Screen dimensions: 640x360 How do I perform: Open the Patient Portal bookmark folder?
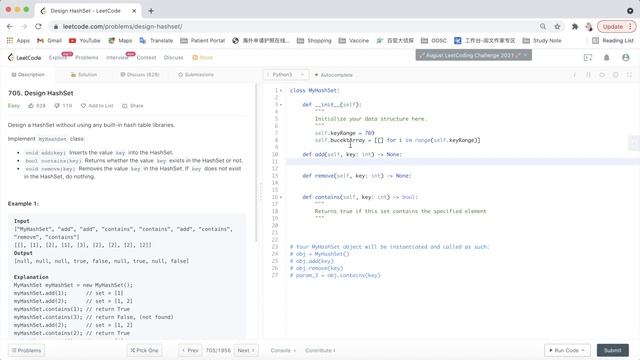point(203,40)
